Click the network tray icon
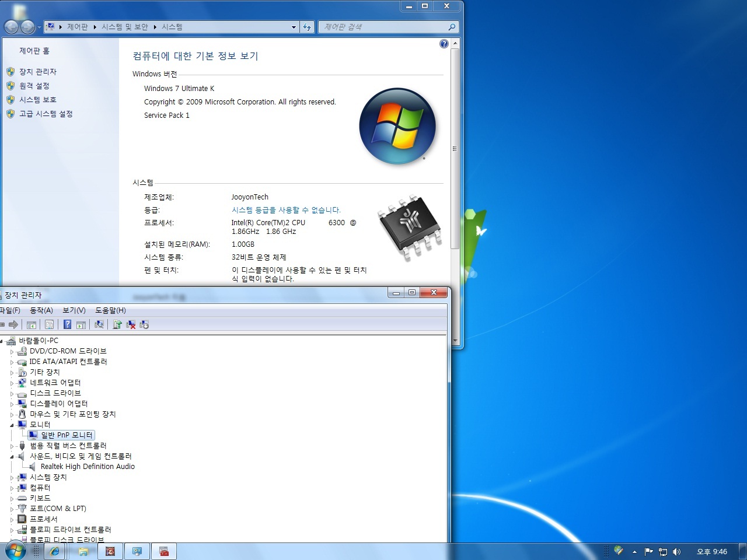This screenshot has height=560, width=747. [663, 552]
